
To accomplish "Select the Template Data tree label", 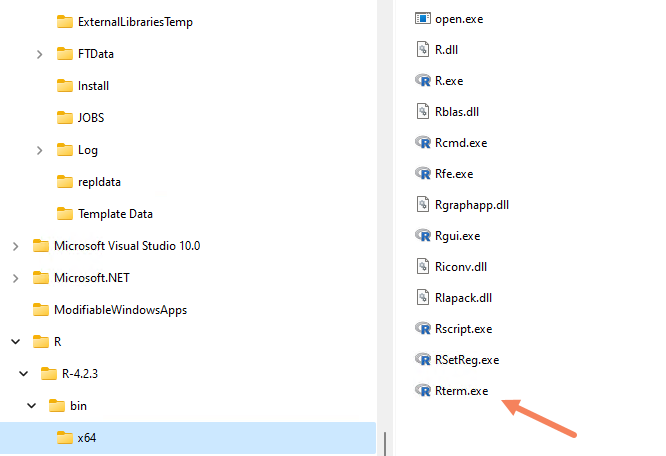I will coord(115,214).
